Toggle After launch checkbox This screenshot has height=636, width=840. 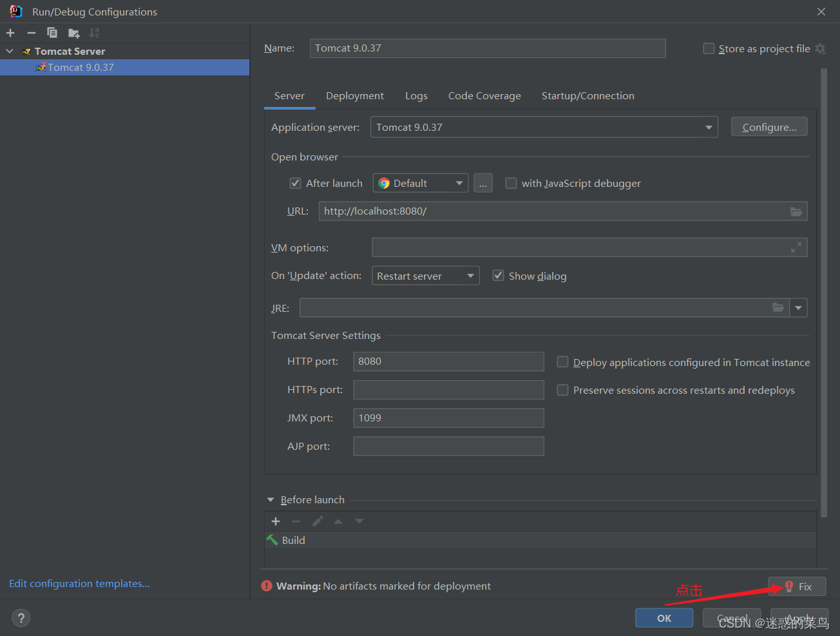pyautogui.click(x=295, y=183)
